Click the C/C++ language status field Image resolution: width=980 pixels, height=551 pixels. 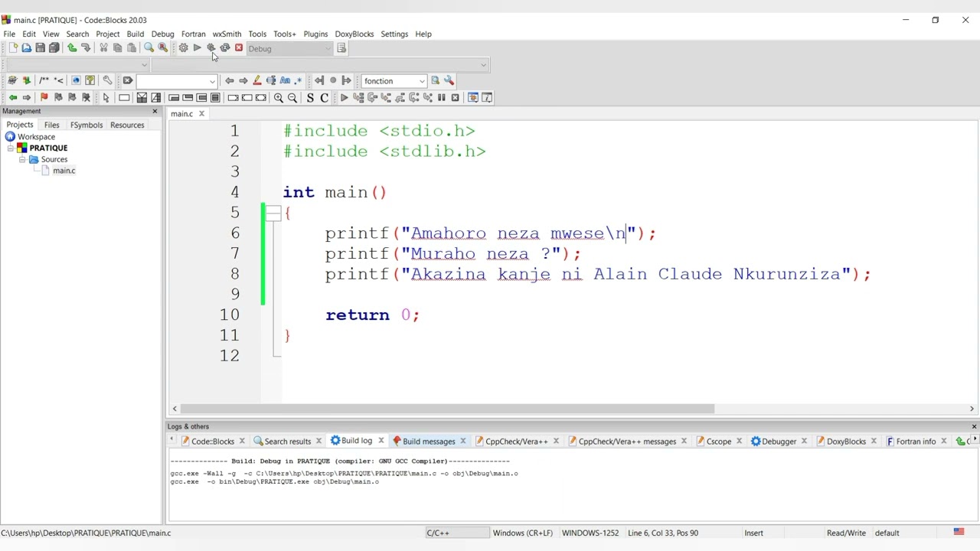[x=457, y=533]
